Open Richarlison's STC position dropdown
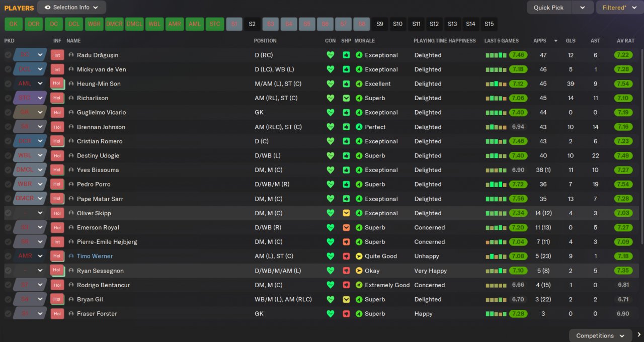 (30, 98)
